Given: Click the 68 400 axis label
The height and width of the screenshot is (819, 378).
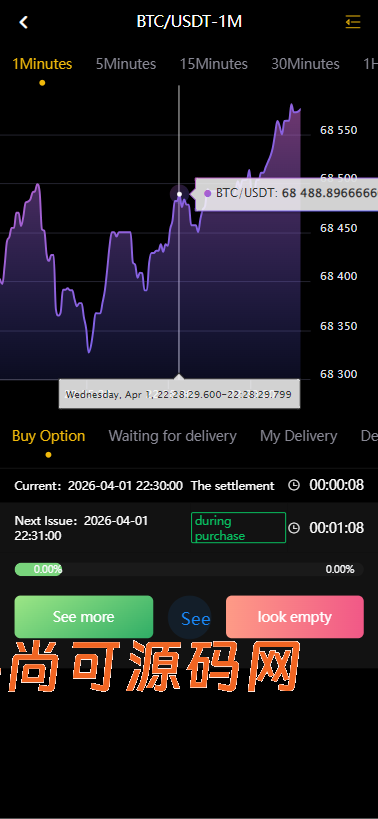Looking at the screenshot, I should pyautogui.click(x=339, y=276).
